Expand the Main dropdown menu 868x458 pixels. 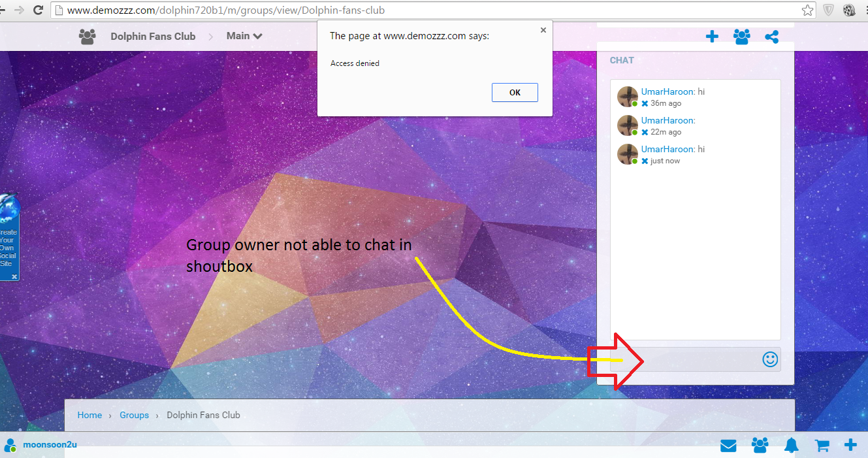[x=244, y=36]
